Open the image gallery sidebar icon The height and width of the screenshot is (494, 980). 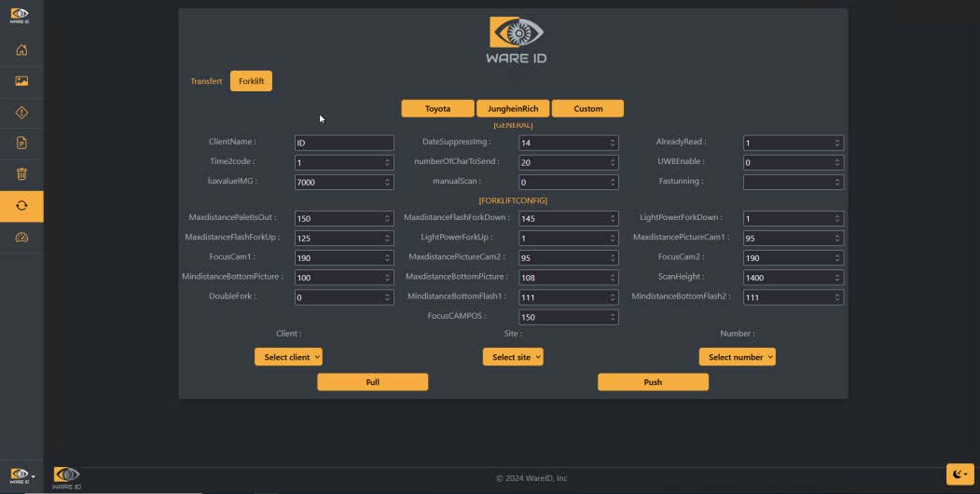[x=21, y=81]
